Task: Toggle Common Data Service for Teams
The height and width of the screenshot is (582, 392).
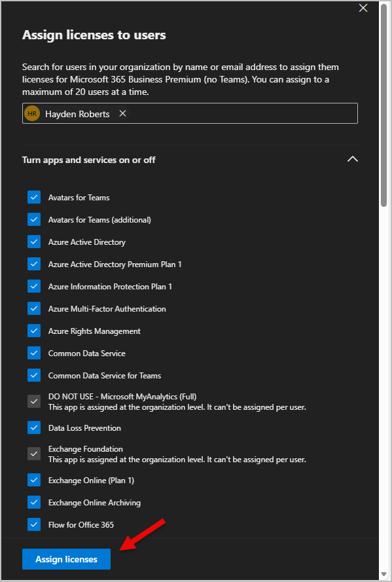Action: pos(33,375)
